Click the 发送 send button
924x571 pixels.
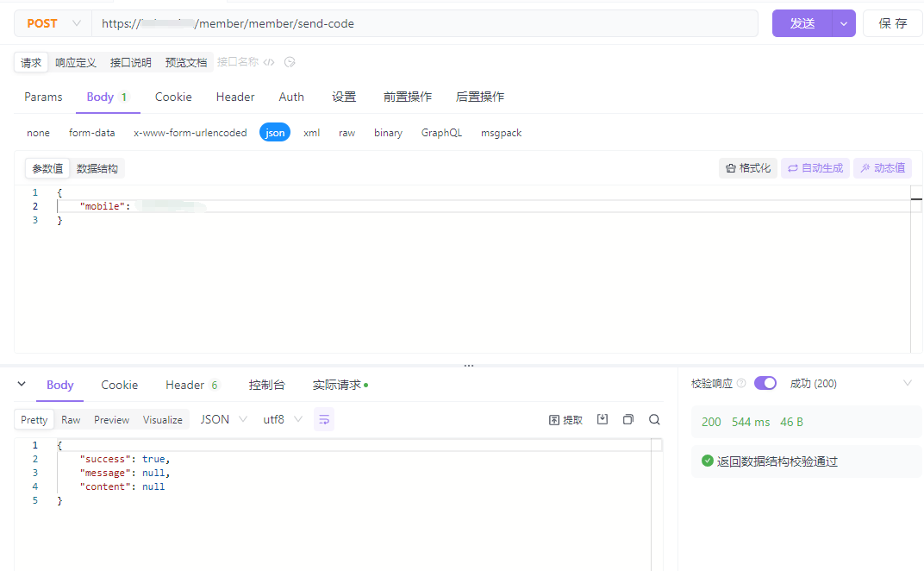tap(802, 23)
